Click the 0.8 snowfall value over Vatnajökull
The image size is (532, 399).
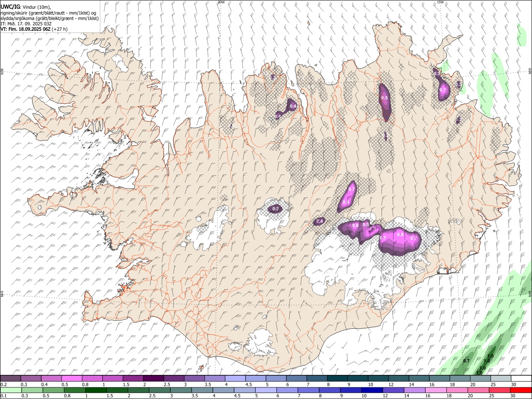400,234
